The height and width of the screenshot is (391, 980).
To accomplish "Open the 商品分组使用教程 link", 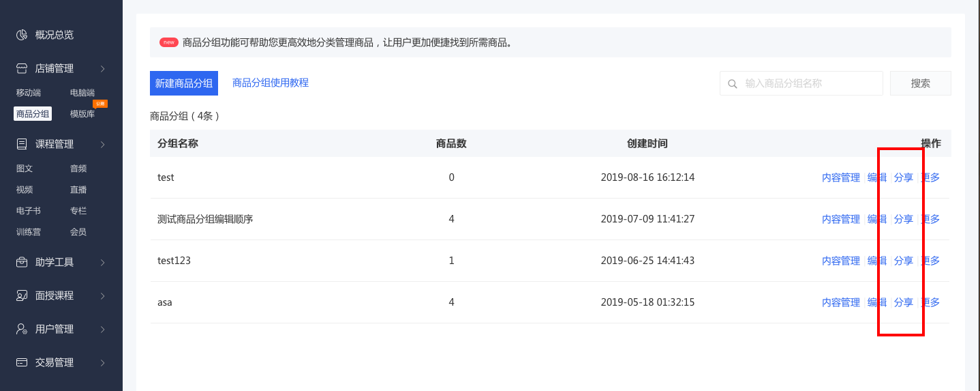I will (271, 83).
